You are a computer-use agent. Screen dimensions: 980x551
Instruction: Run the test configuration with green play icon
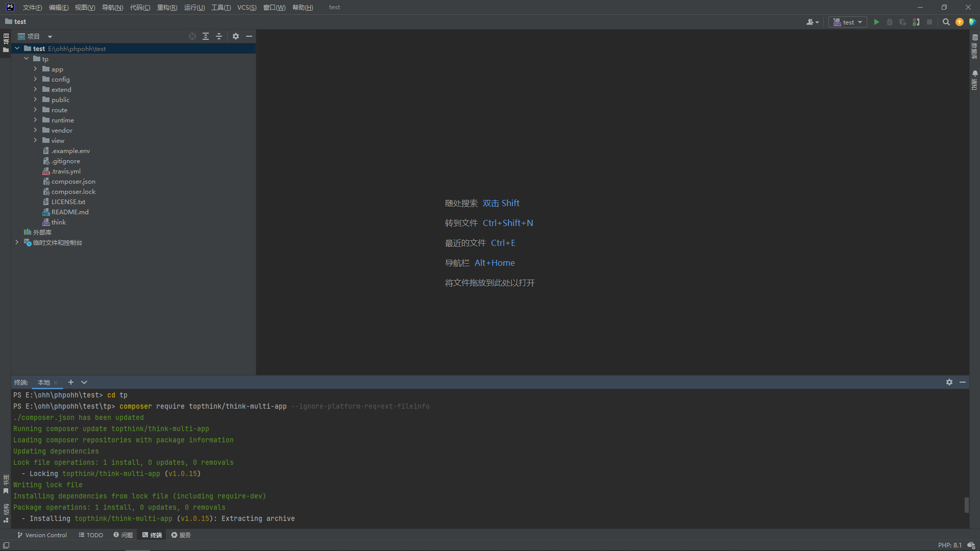pos(876,22)
